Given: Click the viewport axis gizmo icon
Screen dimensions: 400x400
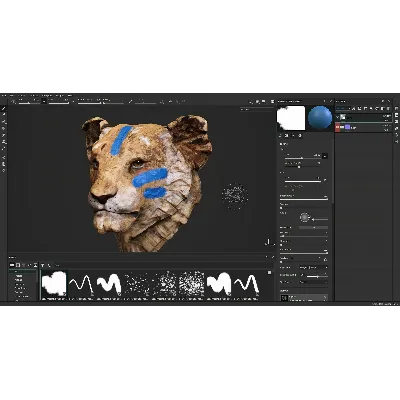Looking at the screenshot, I should click(x=269, y=242).
